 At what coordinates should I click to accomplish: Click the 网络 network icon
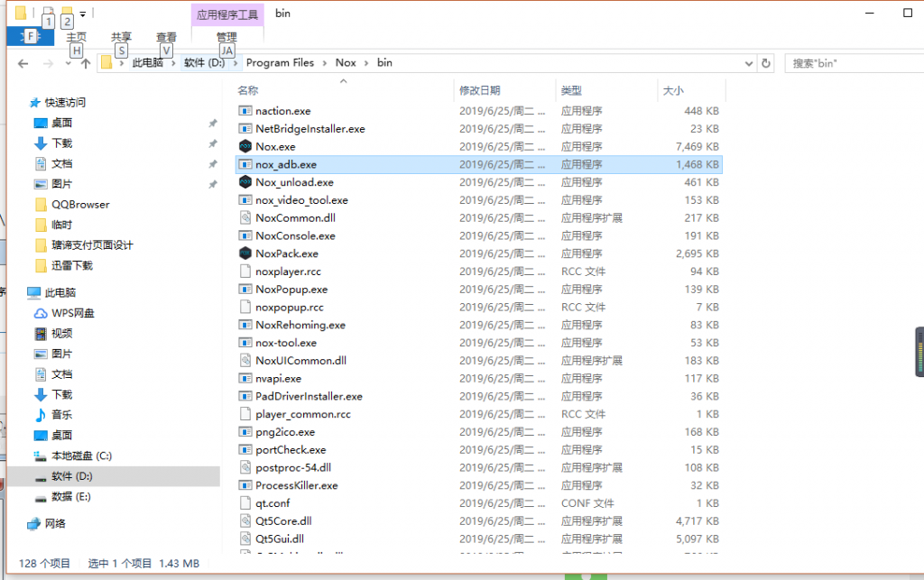pyautogui.click(x=33, y=523)
